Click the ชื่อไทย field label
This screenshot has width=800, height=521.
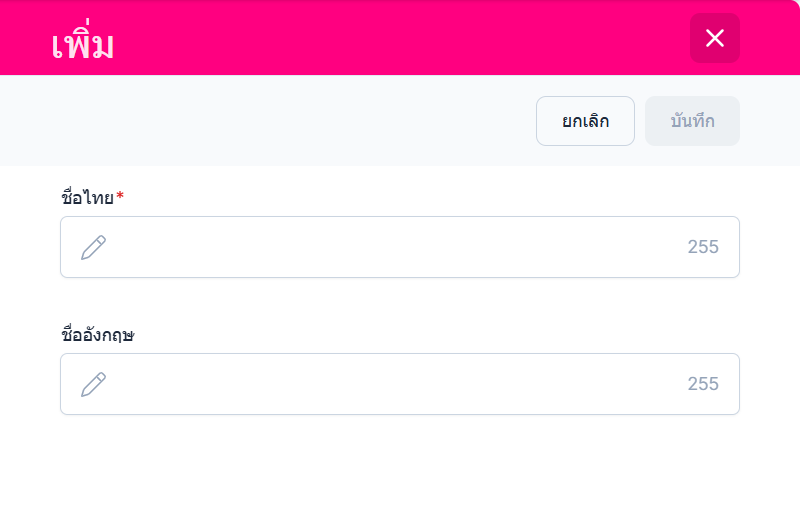87,197
